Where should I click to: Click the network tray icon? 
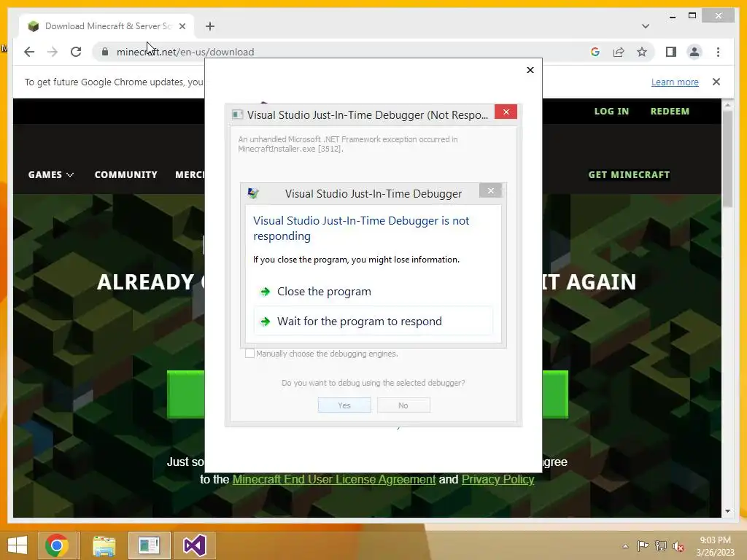661,545
